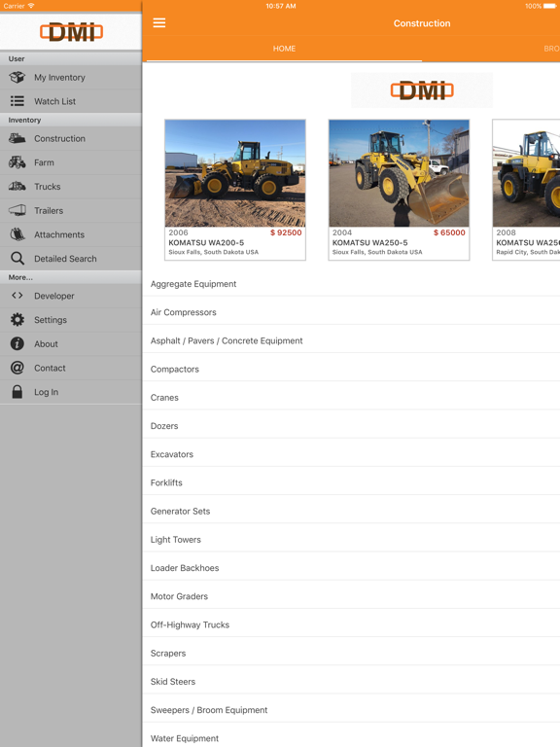Tap Log In label
Screen dimensions: 560x747
coord(47,392)
